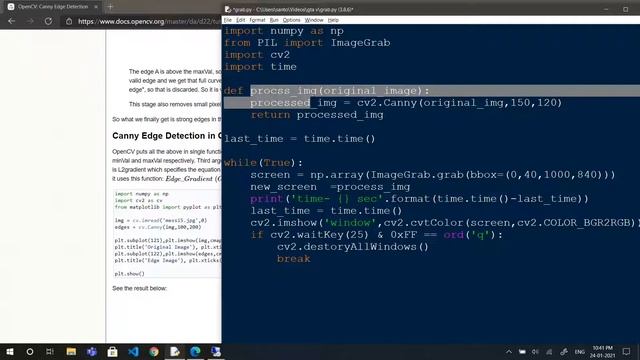Click 'Canny Edge Detection in' heading in browser

(167, 136)
